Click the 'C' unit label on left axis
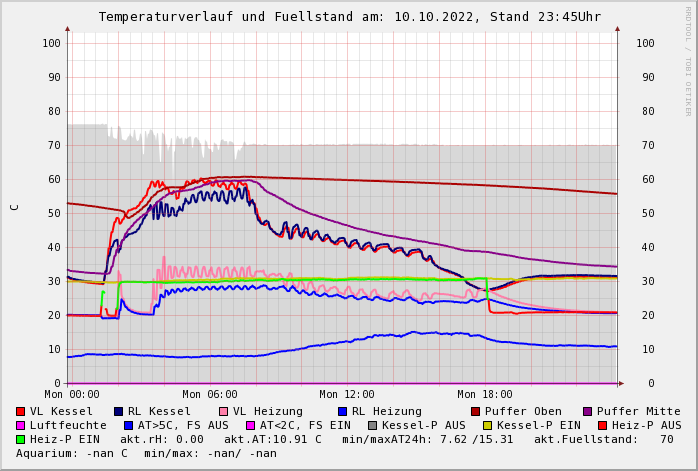 click(x=15, y=207)
